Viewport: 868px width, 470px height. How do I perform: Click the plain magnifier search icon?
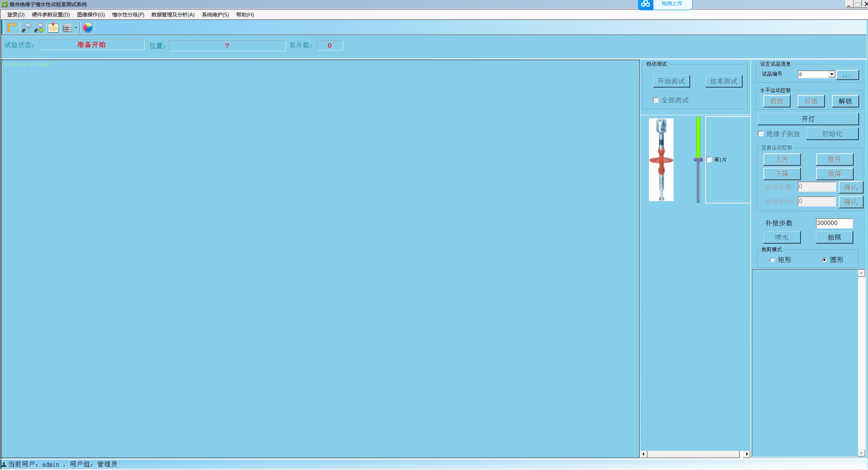click(x=26, y=27)
